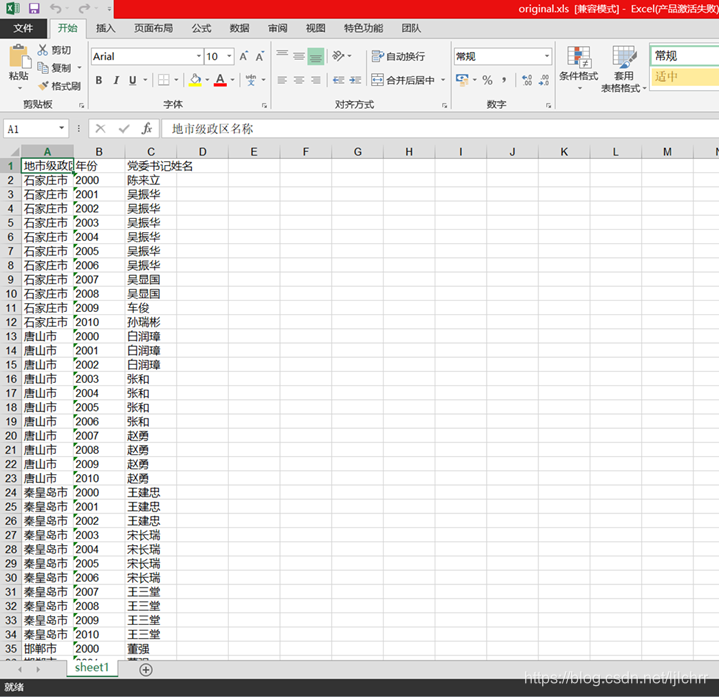Align cell text right
The height and width of the screenshot is (697, 719).
(x=315, y=80)
